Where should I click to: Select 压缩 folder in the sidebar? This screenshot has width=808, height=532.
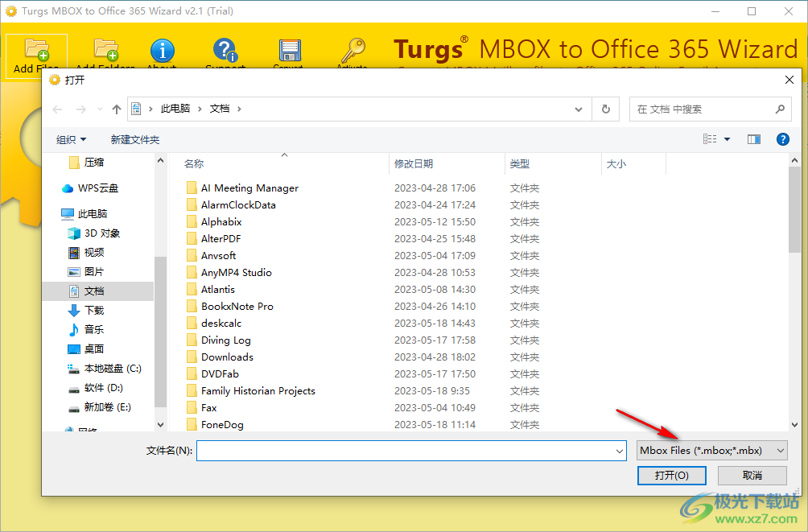pos(87,163)
